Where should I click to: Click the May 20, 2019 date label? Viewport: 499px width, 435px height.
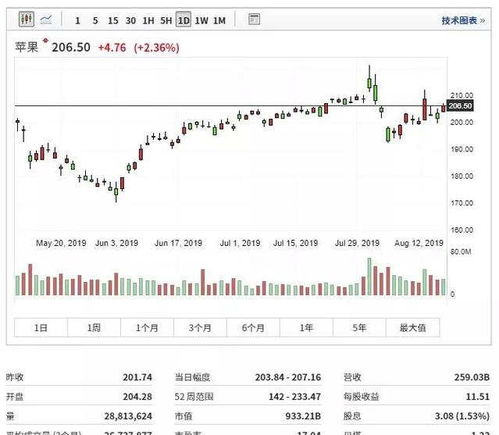coord(61,243)
